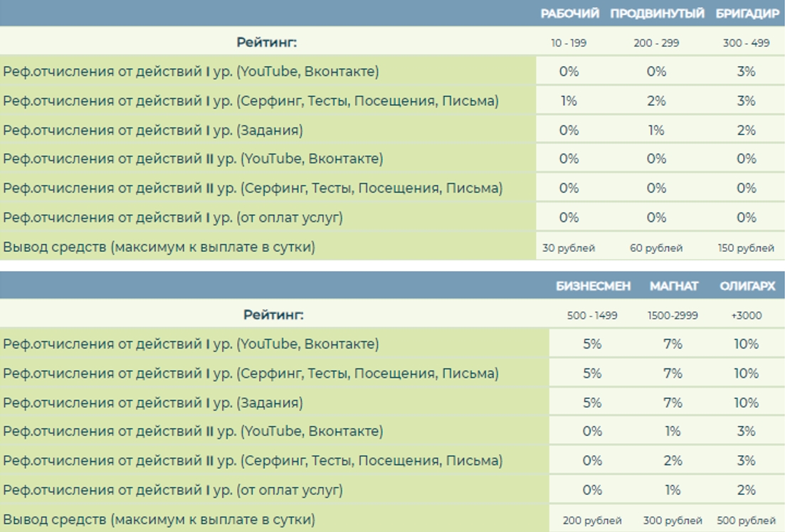Click the БРИГАДИР column header
The width and height of the screenshot is (785, 532).
[747, 14]
